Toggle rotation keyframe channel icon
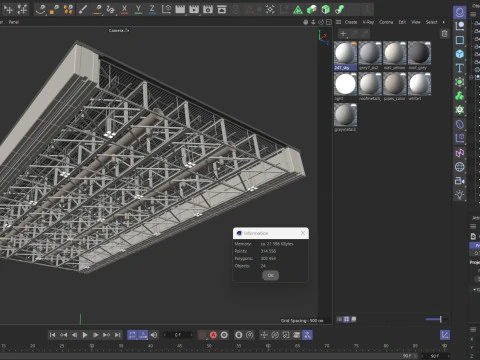Viewport: 480px width, 360px height. (275, 335)
